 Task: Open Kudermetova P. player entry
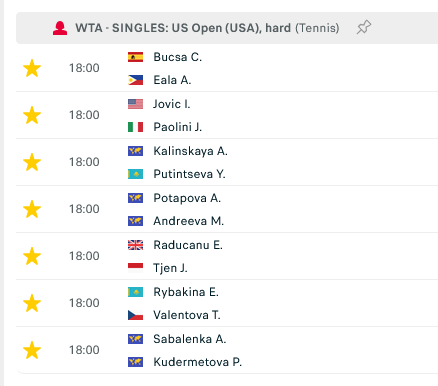[x=197, y=362]
